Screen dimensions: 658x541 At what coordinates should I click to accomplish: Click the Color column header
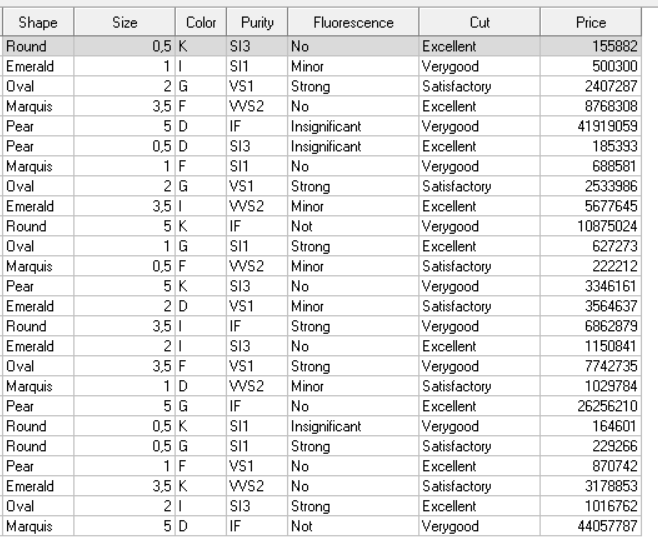click(x=201, y=22)
